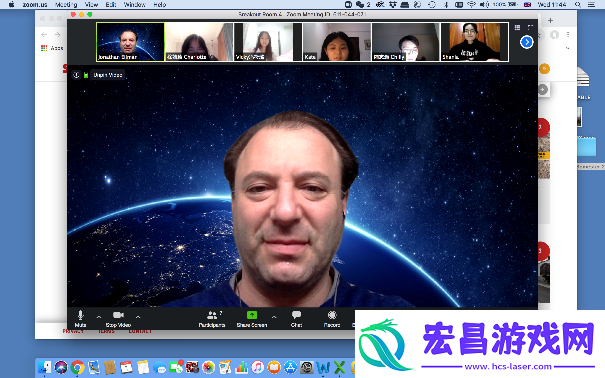Open the Participants panel
Viewport: 605px width, 378px height.
click(212, 319)
